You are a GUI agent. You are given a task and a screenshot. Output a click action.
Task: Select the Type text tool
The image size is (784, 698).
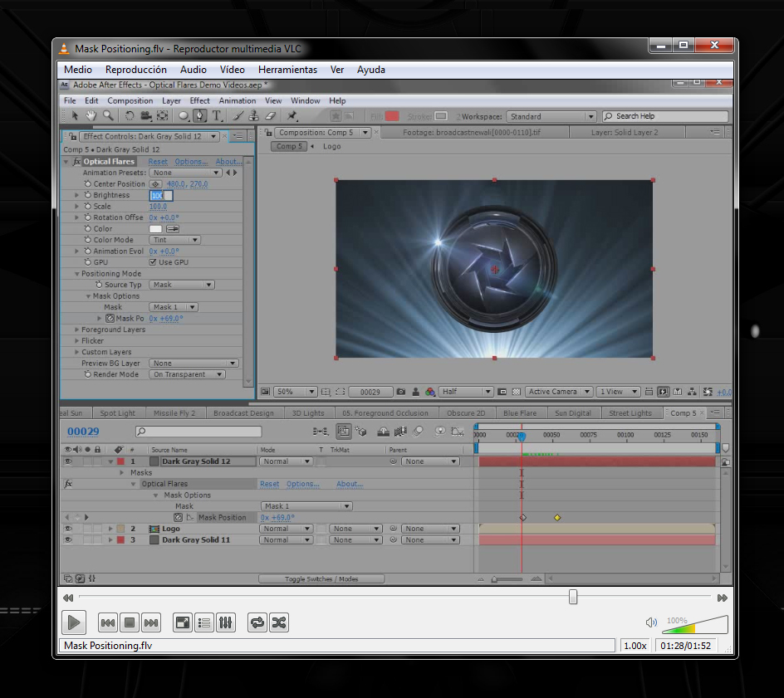(x=217, y=116)
